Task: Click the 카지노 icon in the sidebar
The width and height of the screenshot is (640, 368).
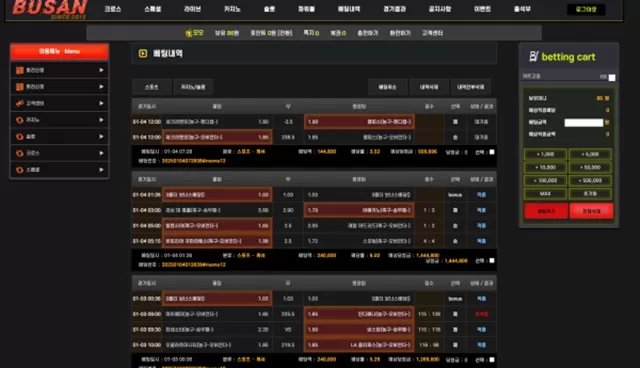Action: 20,120
